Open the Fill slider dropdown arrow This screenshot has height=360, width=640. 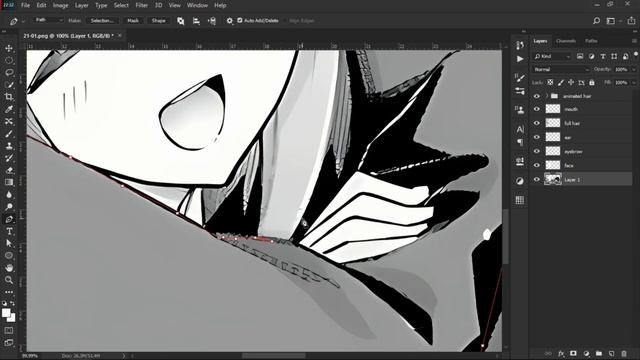click(634, 82)
